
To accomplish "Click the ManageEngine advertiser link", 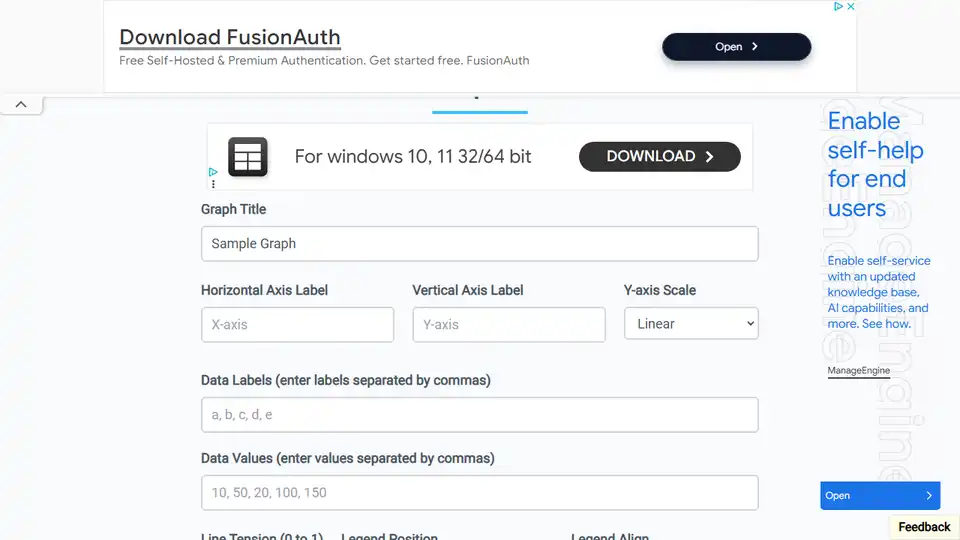I will (858, 370).
